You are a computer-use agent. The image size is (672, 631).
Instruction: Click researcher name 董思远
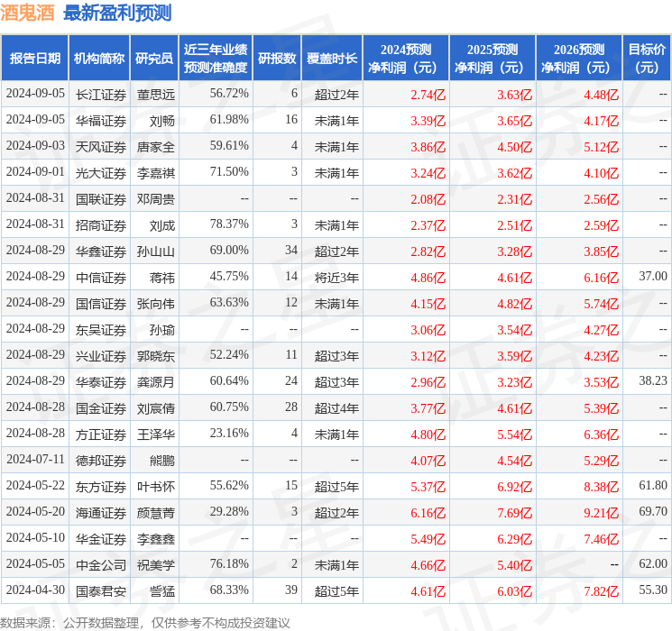tap(156, 95)
